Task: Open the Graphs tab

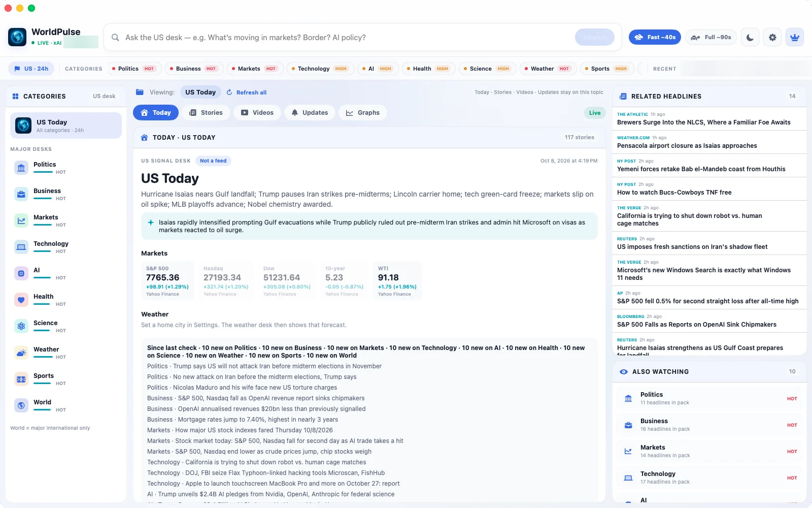Action: point(363,113)
